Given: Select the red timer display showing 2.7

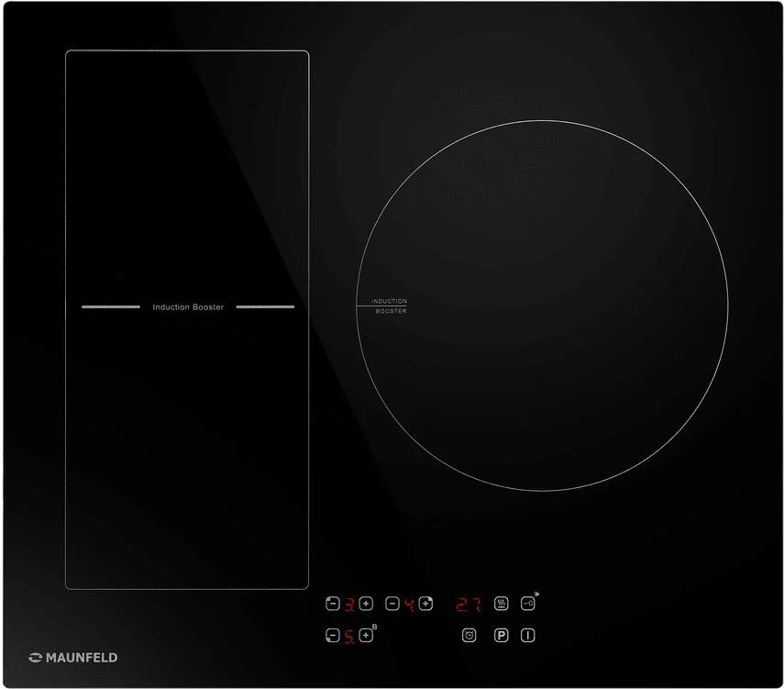Looking at the screenshot, I should tap(469, 605).
